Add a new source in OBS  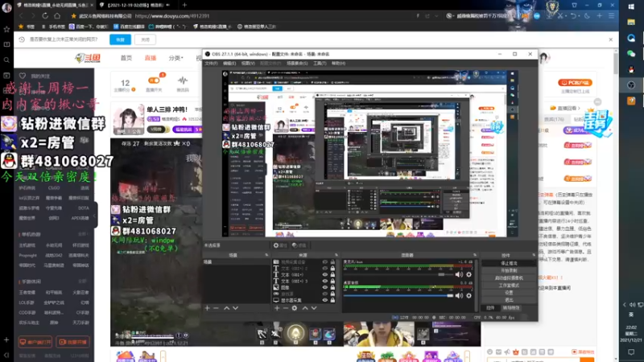point(277,308)
